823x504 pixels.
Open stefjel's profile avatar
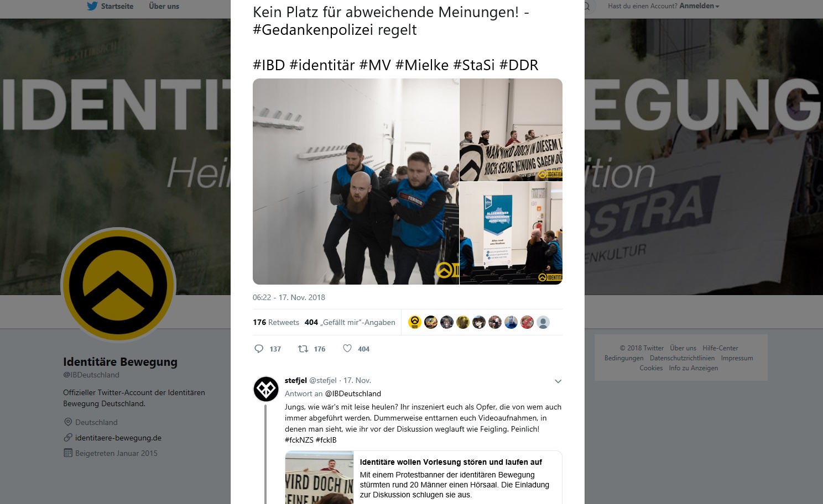(x=266, y=389)
